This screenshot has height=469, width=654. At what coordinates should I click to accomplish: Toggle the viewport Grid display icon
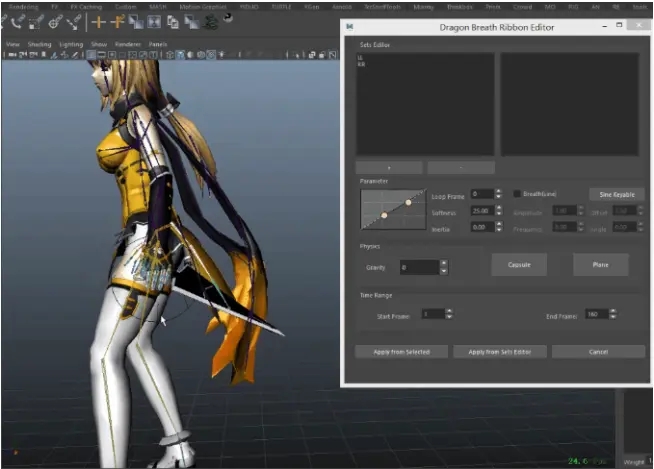pyautogui.click(x=91, y=55)
